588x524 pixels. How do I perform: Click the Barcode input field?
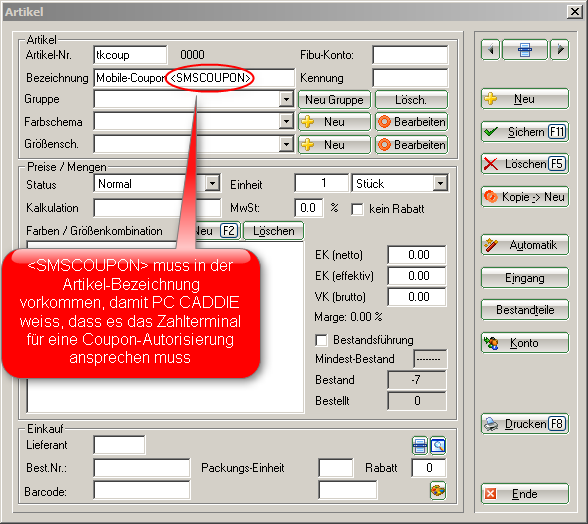pyautogui.click(x=142, y=491)
